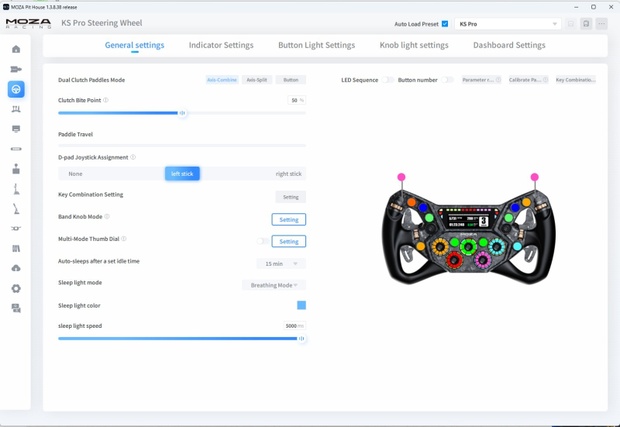The image size is (620, 427).
Task: Open the flat bar-shaped device sidebar icon
Action: 16,149
